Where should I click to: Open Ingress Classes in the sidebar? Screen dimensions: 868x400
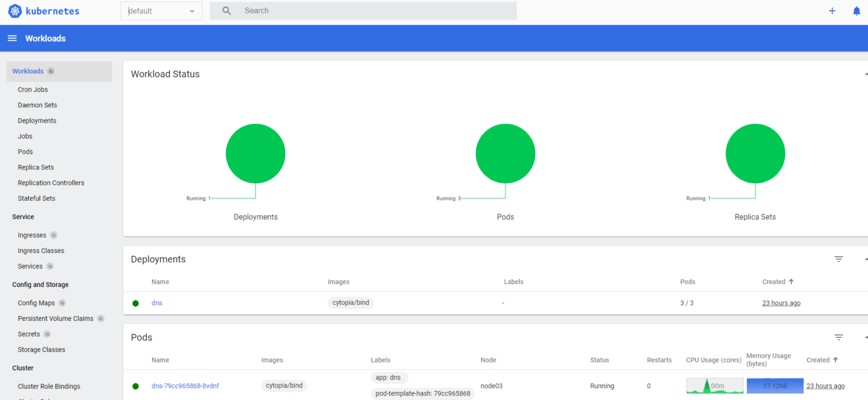[x=41, y=251]
